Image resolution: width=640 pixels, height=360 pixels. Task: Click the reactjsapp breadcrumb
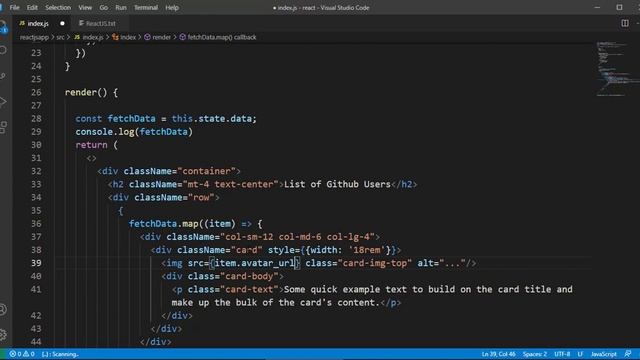(x=34, y=37)
